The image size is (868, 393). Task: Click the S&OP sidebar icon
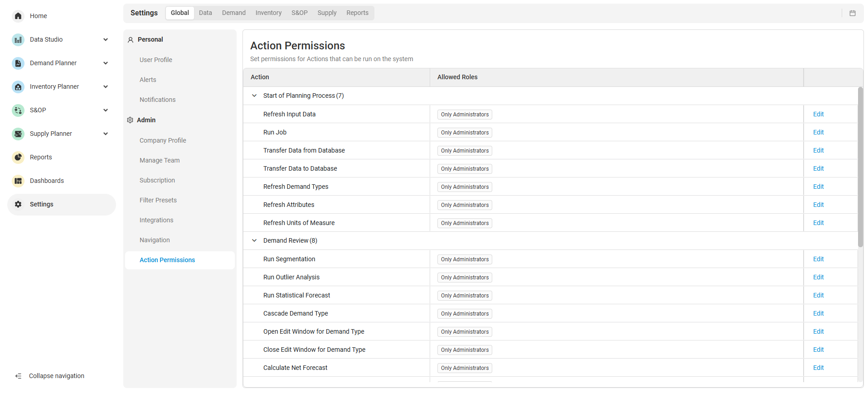pyautogui.click(x=18, y=110)
